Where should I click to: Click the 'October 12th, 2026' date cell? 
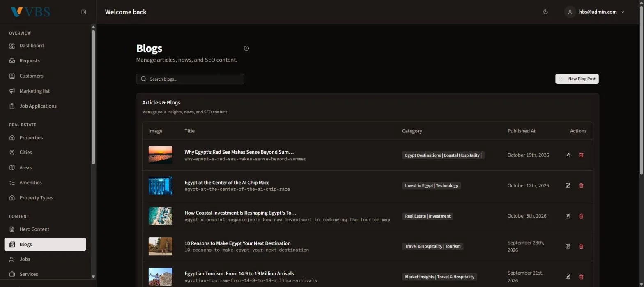pos(528,185)
